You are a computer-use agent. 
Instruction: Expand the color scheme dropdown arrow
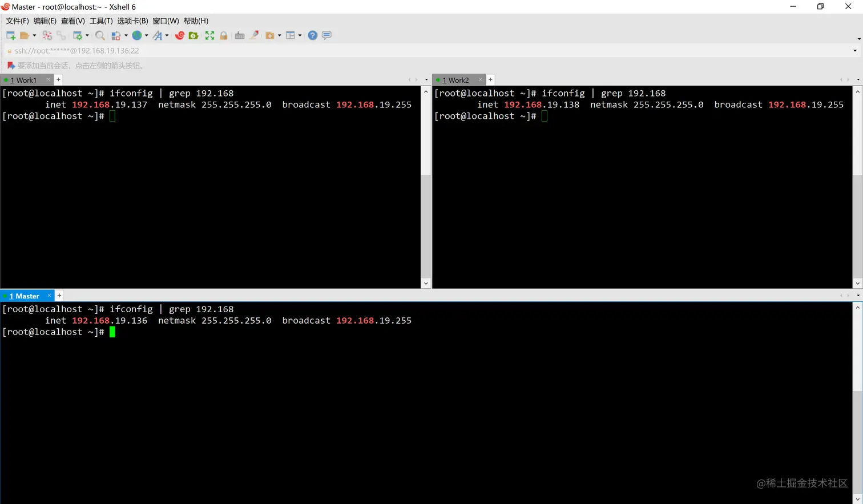126,35
